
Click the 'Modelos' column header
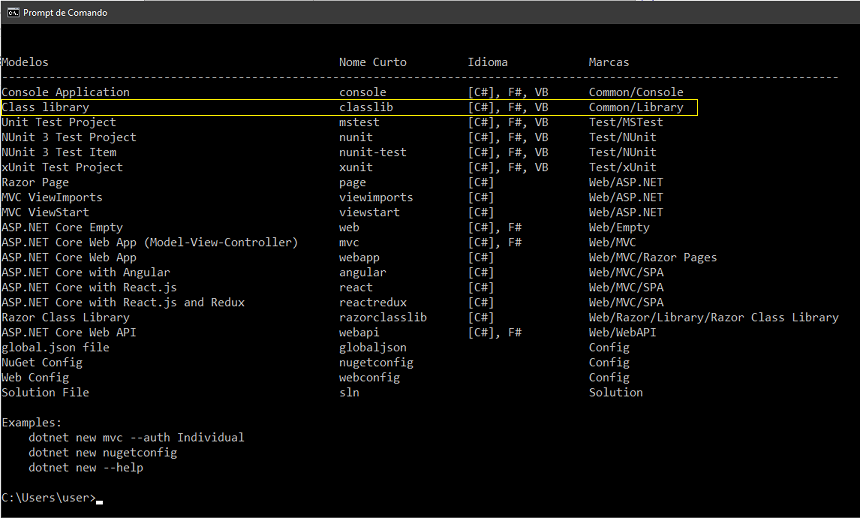[25, 62]
